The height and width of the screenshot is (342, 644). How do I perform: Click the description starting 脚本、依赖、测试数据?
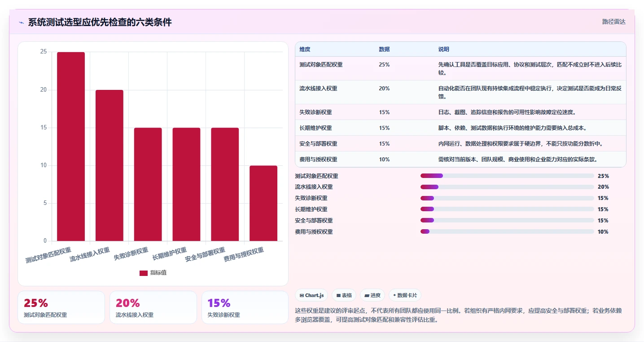click(512, 128)
